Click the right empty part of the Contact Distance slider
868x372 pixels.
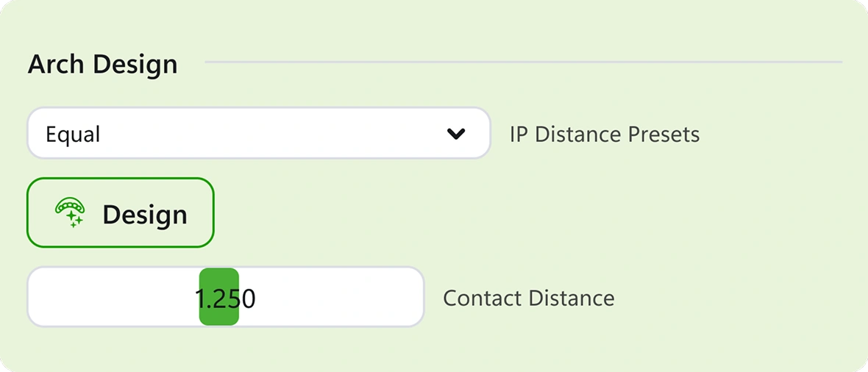331,297
